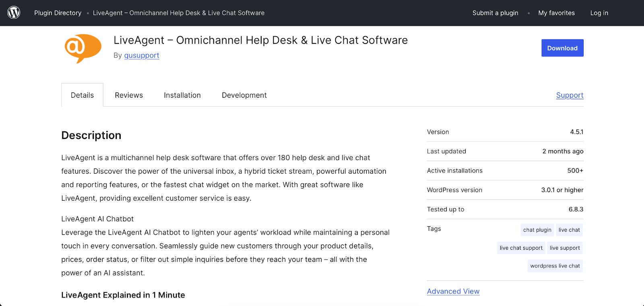Select the Details tab
The image size is (644, 306).
[82, 95]
